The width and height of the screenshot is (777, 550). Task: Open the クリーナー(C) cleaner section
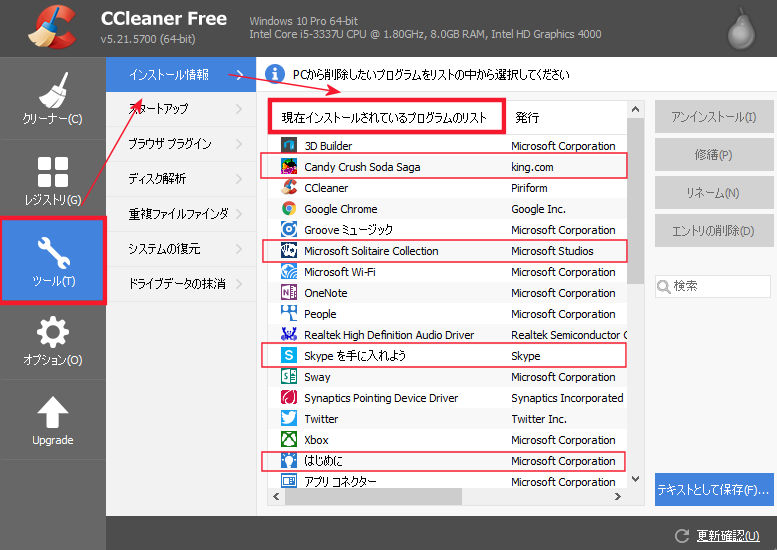coord(53,98)
